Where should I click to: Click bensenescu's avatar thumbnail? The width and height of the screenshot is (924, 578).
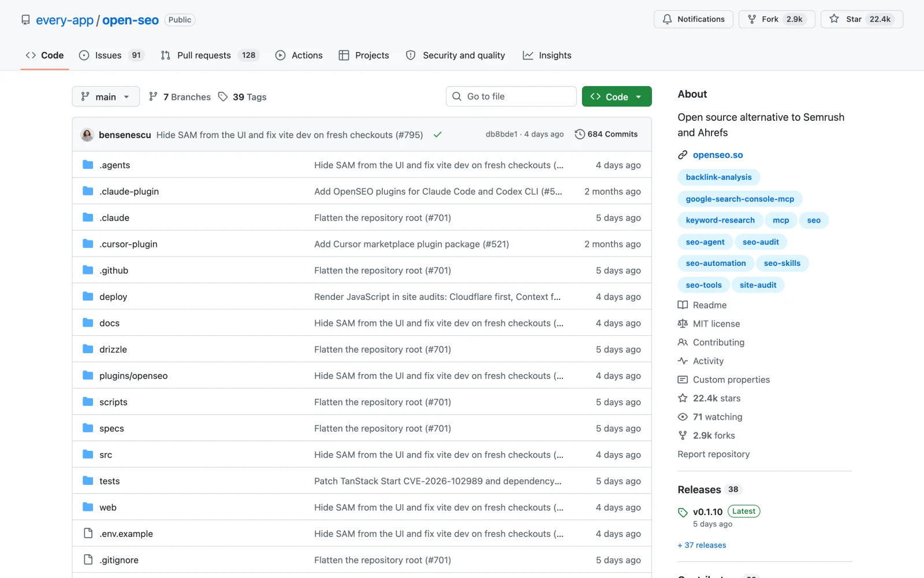[87, 135]
